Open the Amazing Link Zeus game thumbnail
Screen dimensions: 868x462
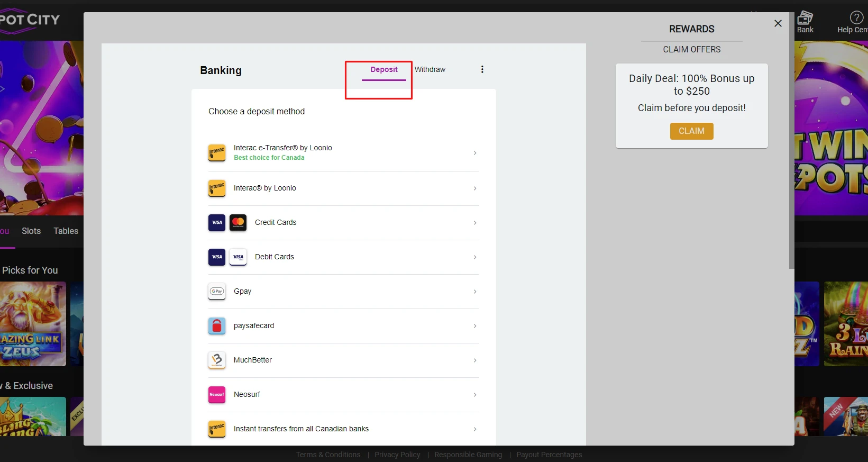(33, 324)
